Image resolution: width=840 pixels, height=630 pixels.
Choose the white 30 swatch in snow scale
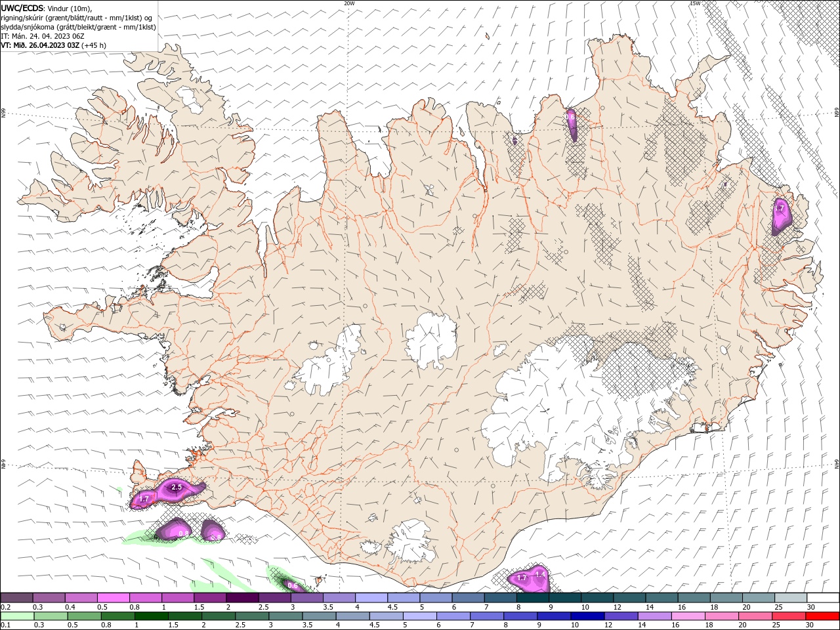tap(824, 598)
